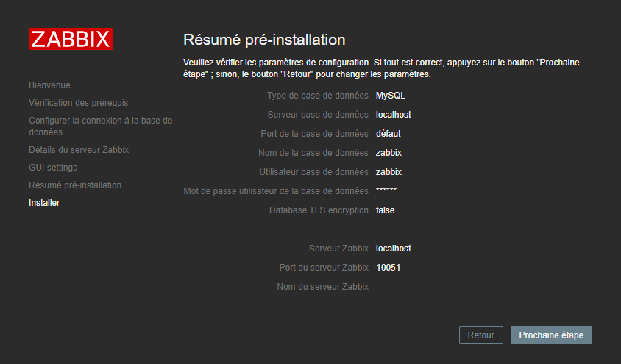Click the database port défaut value
621x364 pixels.
pyautogui.click(x=388, y=134)
